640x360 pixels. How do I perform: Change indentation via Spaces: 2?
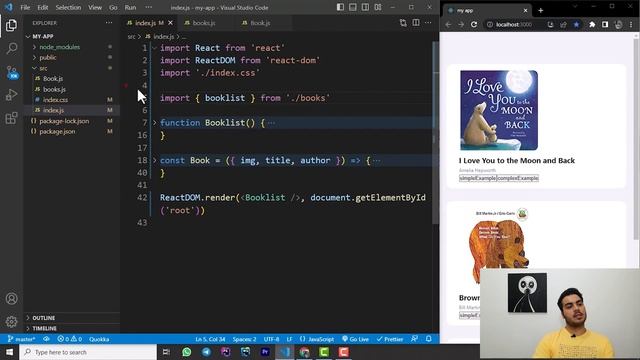point(244,339)
